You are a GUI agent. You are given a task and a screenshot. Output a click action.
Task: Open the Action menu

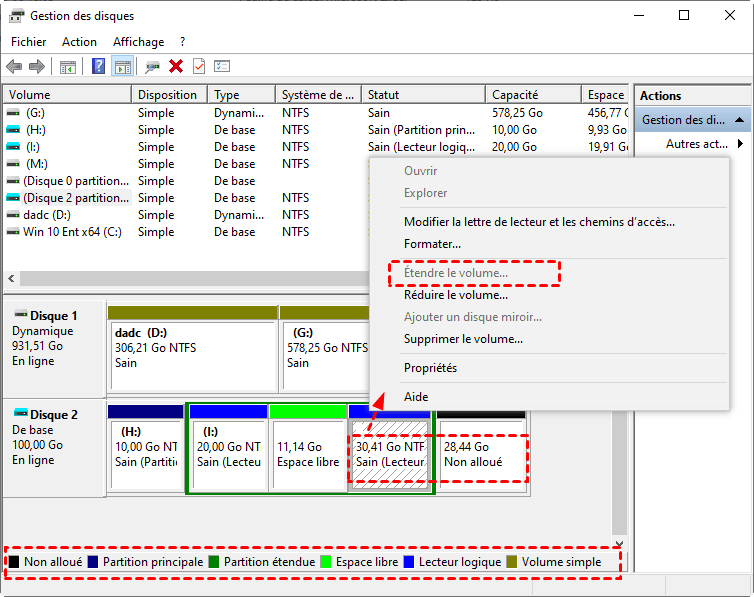(x=79, y=42)
